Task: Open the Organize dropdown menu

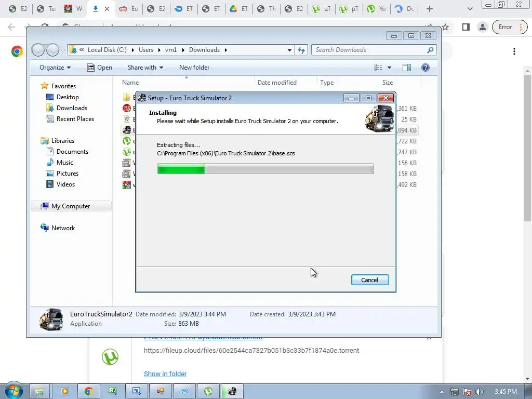Action: 55,68
